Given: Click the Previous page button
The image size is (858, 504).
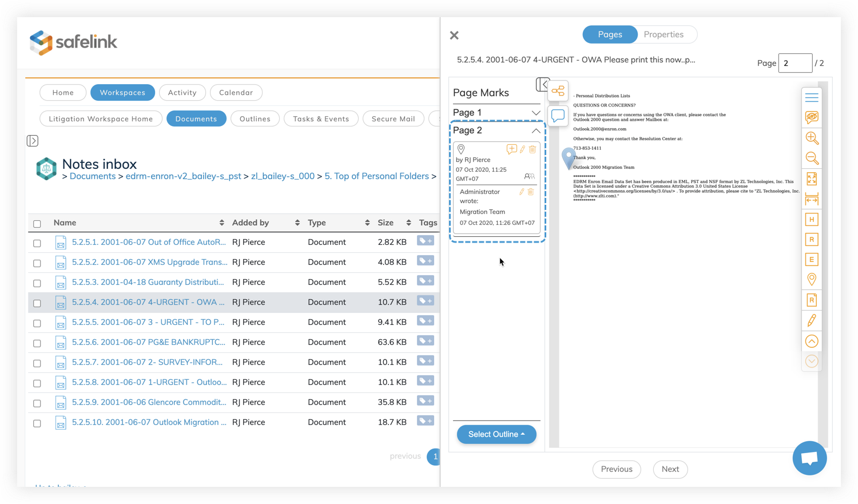Looking at the screenshot, I should (x=617, y=469).
